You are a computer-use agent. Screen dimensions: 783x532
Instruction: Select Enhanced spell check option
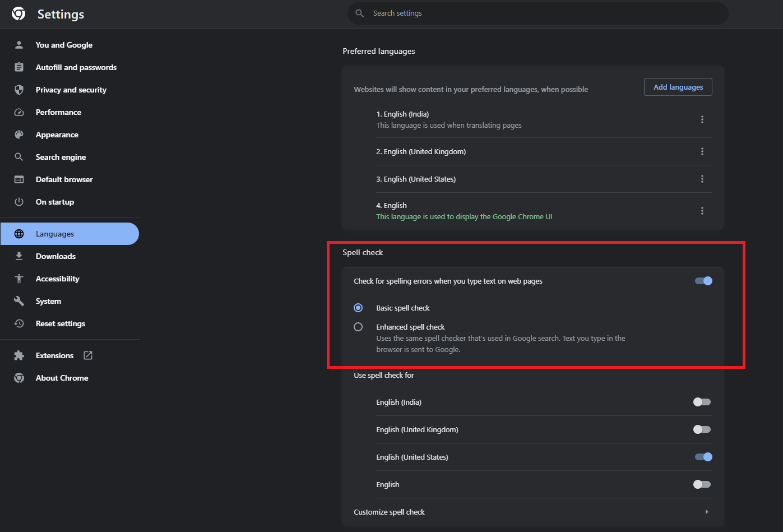point(358,327)
